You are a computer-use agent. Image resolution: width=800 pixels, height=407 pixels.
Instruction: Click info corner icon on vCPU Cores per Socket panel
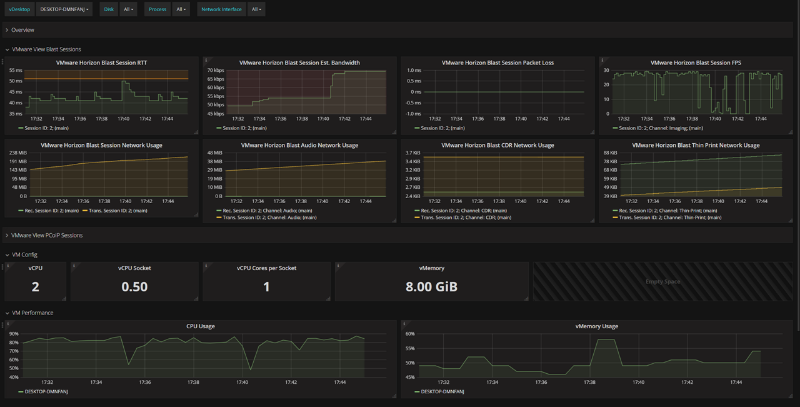[206, 266]
